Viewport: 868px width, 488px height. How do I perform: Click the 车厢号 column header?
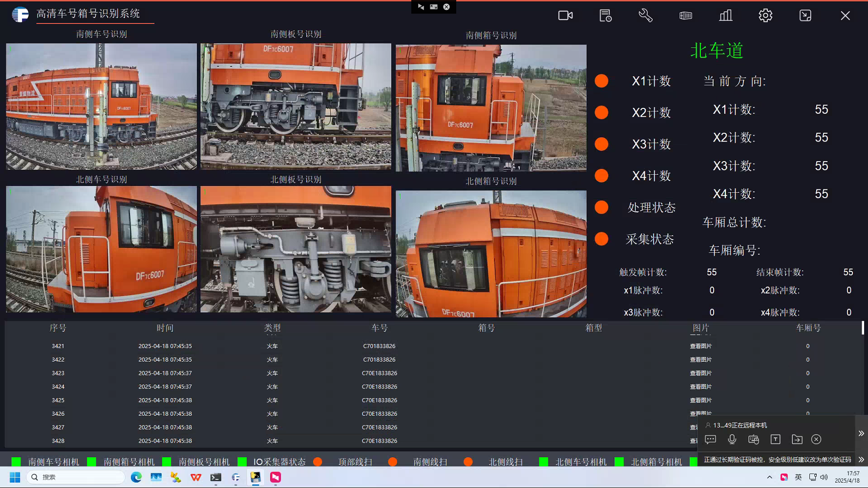click(808, 328)
